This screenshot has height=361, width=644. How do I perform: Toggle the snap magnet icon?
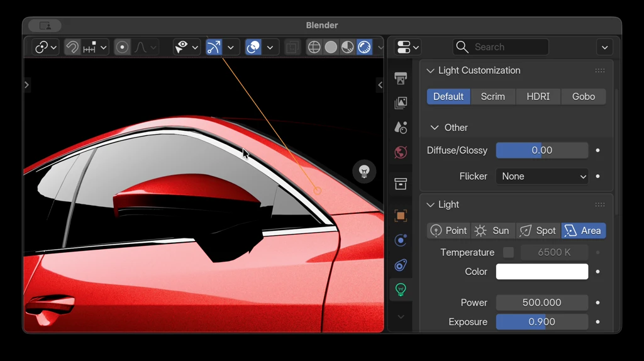72,47
